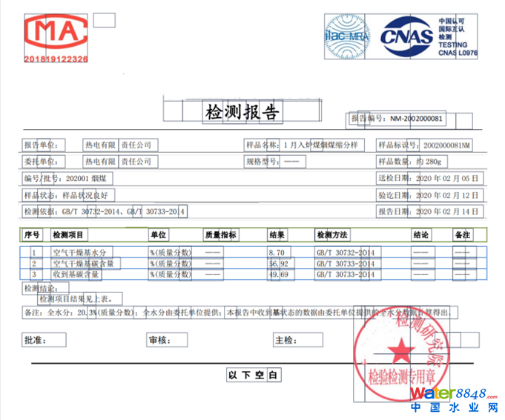Click the 批准 signature field
The width and height of the screenshot is (505, 420).
point(36,341)
